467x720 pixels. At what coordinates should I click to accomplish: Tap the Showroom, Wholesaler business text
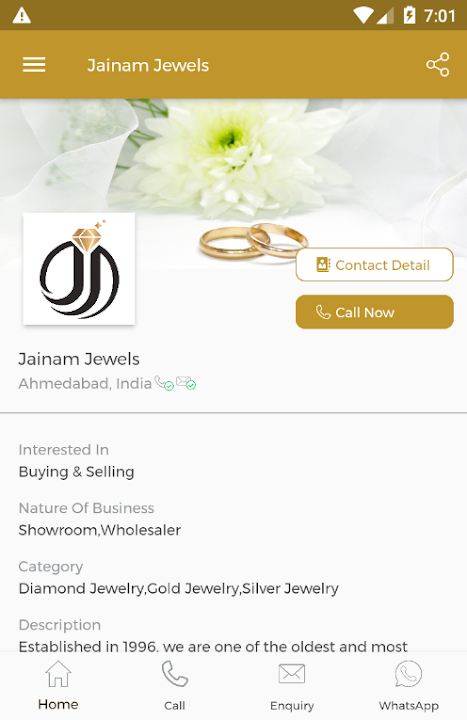[x=100, y=530]
